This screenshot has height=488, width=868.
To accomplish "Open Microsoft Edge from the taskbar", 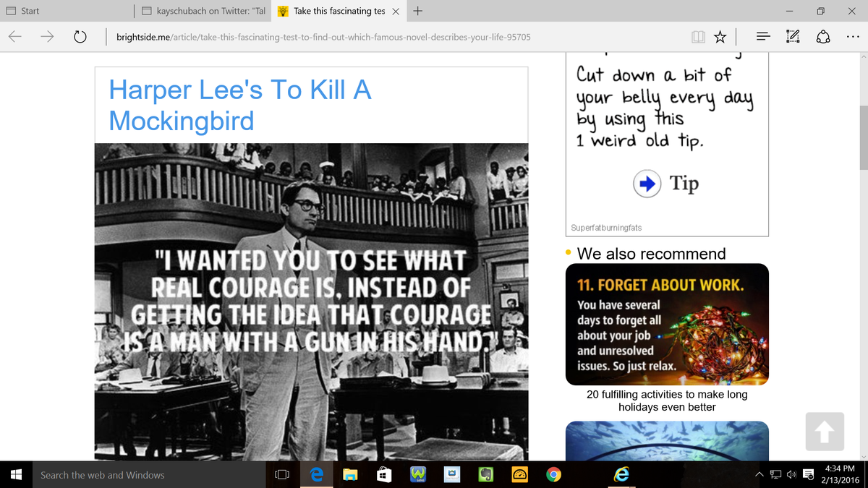I will pos(316,475).
